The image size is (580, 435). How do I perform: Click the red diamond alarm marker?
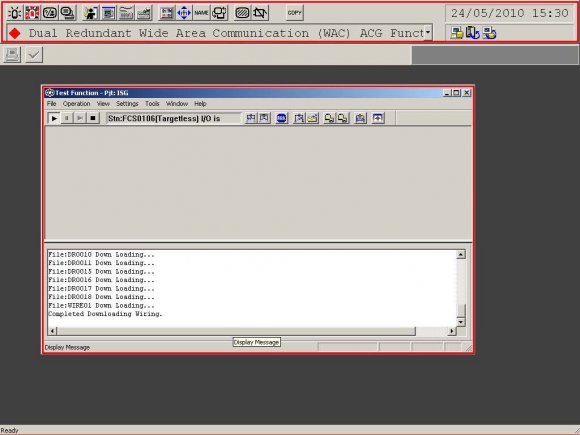click(x=15, y=33)
